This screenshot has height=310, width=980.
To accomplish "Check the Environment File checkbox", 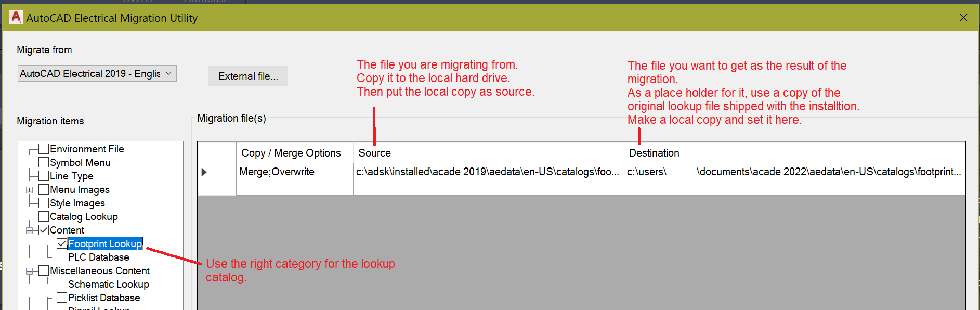I will click(x=44, y=149).
